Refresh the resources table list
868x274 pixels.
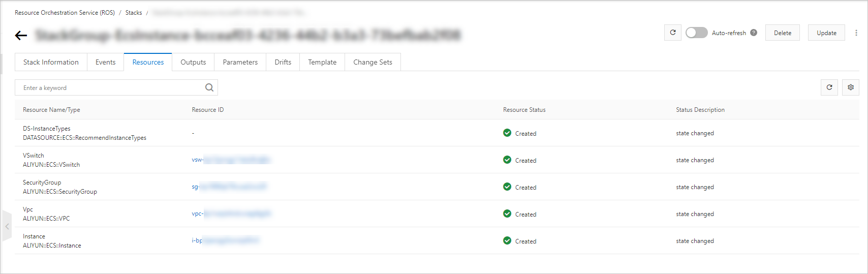pos(829,87)
